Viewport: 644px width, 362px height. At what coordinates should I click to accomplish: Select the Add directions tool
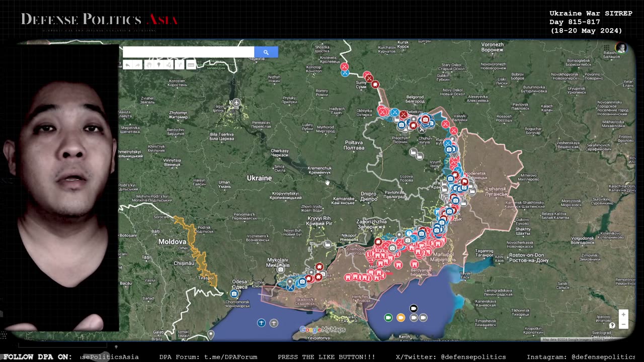coord(179,65)
